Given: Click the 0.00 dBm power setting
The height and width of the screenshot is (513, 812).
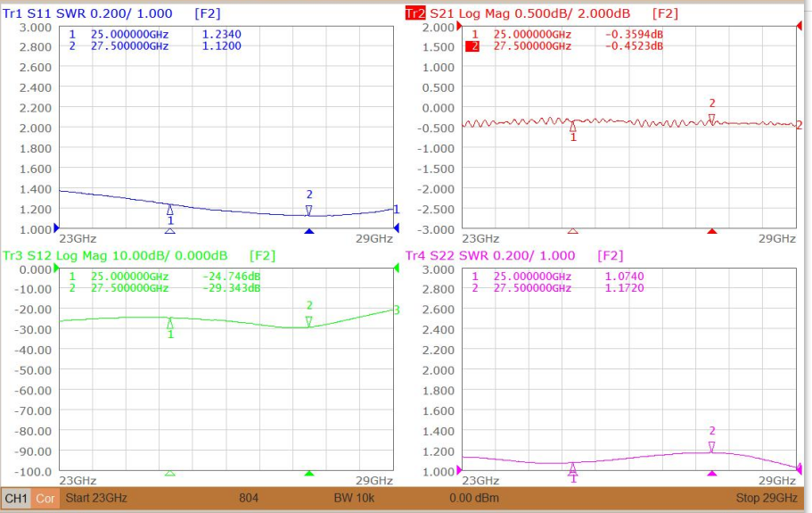Looking at the screenshot, I should (x=474, y=498).
